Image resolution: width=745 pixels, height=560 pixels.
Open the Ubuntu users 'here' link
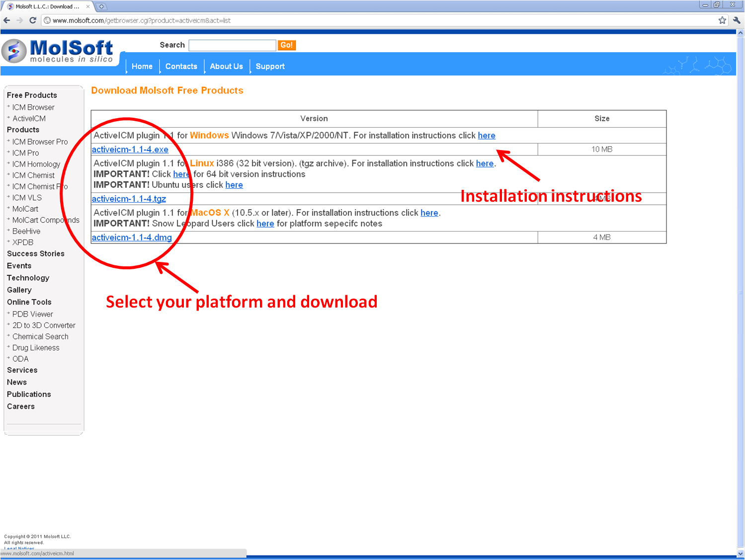(234, 185)
